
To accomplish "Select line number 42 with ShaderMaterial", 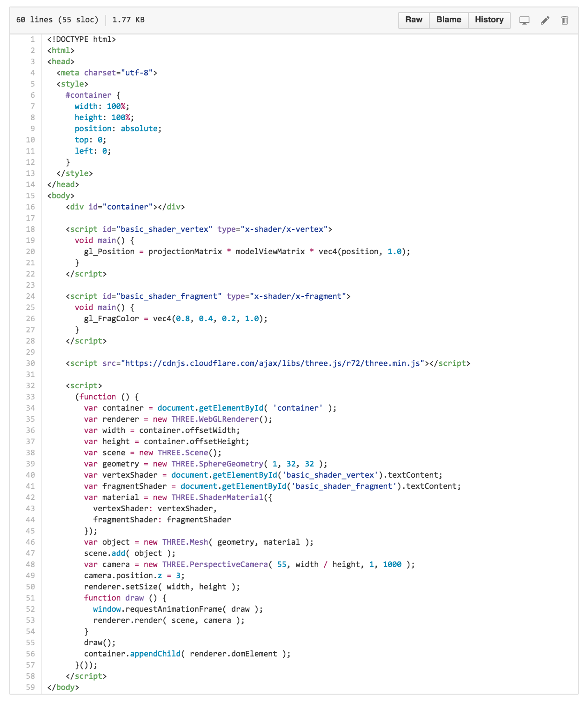I will 31,497.
